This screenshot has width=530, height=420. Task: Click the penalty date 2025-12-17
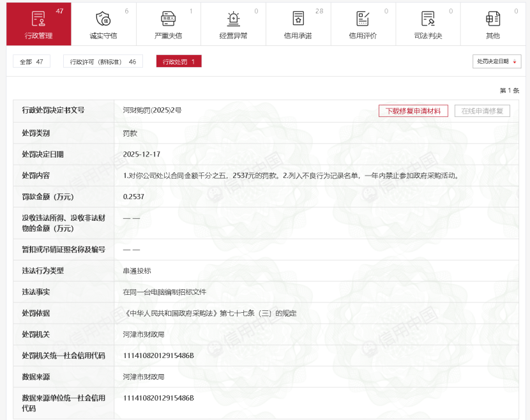tap(142, 154)
